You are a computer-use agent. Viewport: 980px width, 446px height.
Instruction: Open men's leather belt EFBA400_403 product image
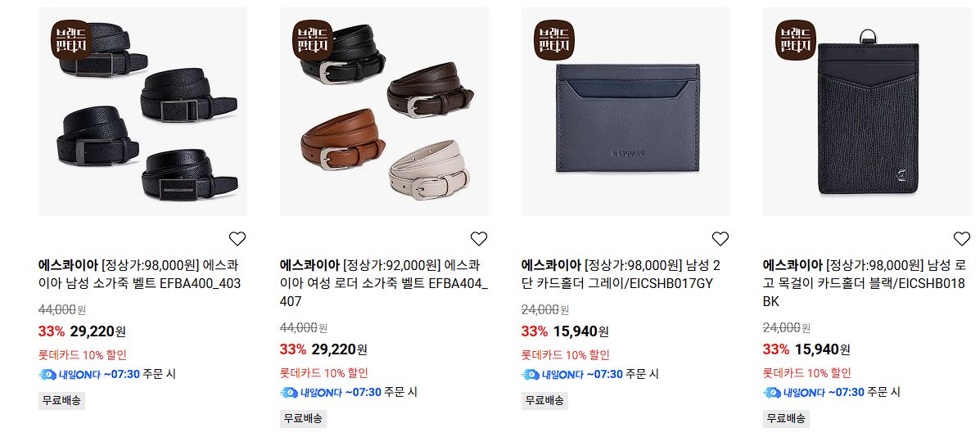coord(142,112)
